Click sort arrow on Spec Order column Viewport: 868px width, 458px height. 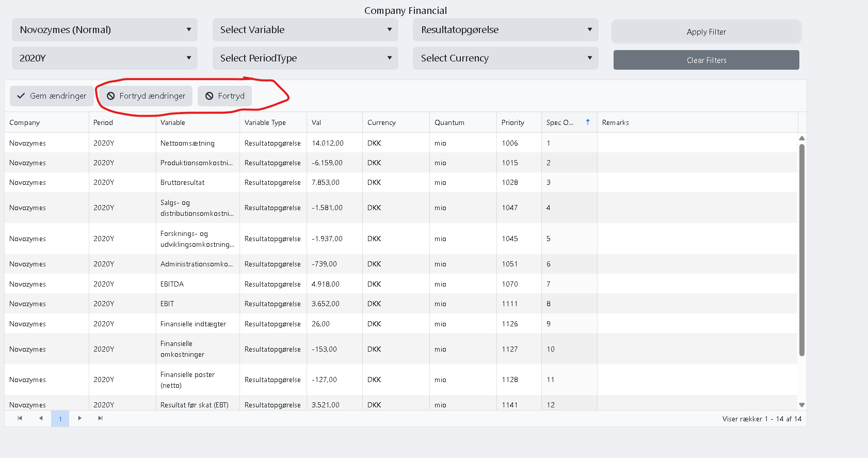(587, 122)
